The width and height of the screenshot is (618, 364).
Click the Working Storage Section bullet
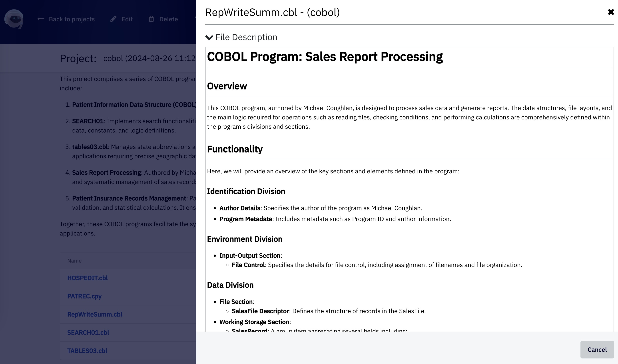point(255,322)
